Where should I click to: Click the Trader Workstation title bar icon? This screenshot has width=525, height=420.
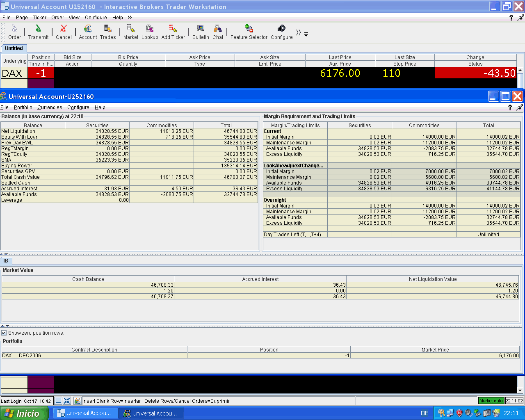coord(5,6)
